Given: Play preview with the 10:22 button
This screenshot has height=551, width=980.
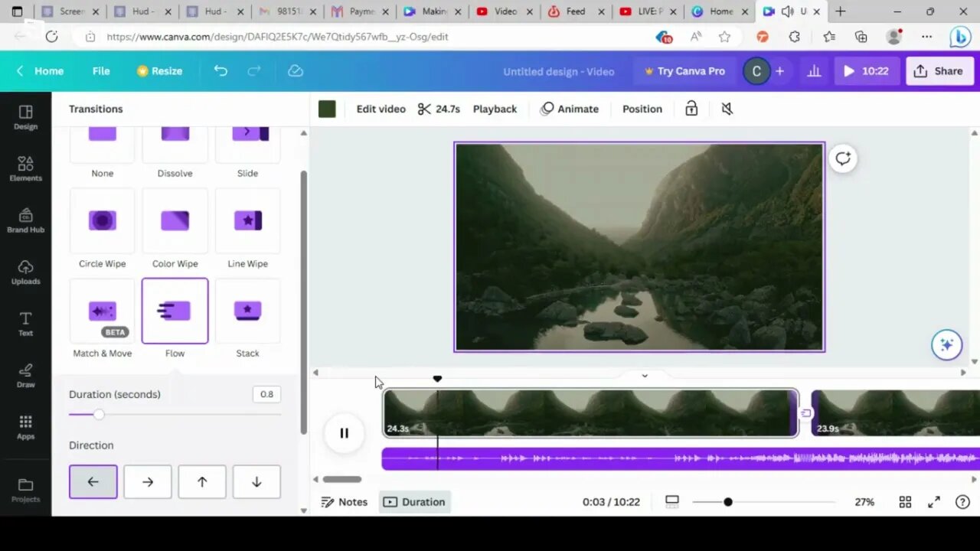Looking at the screenshot, I should [x=866, y=70].
